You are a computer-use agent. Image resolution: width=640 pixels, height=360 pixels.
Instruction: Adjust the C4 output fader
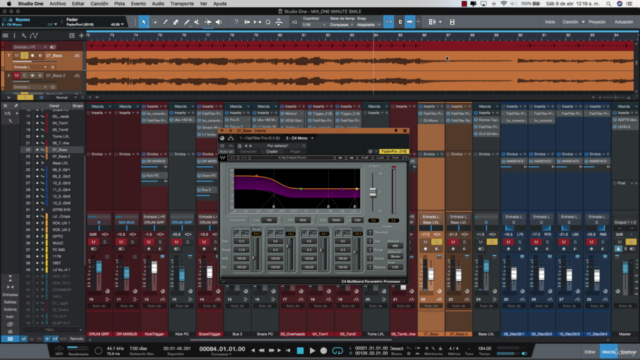click(373, 192)
